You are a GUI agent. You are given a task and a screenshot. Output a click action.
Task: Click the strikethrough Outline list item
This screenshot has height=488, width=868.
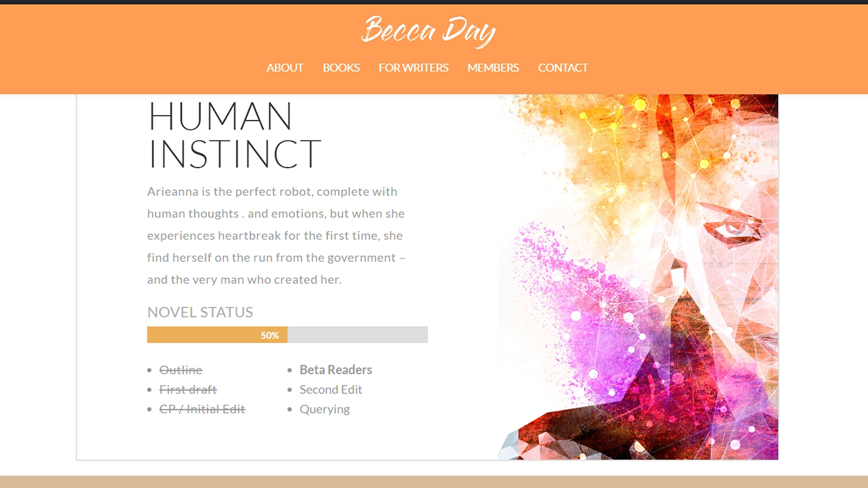coord(181,370)
